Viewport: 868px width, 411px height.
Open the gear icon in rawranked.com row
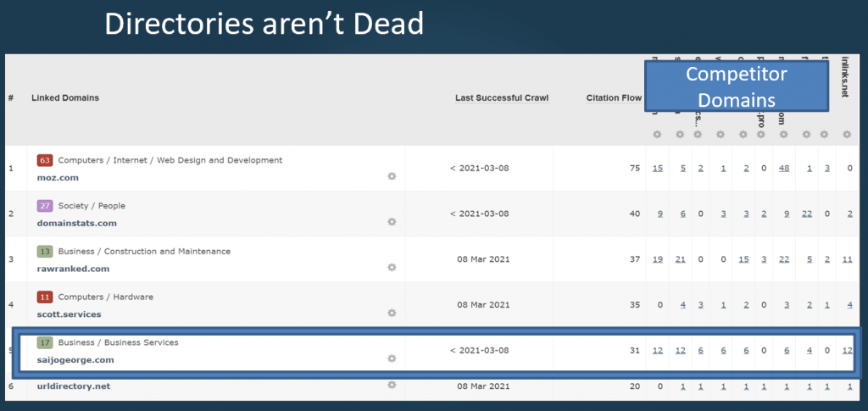[392, 267]
